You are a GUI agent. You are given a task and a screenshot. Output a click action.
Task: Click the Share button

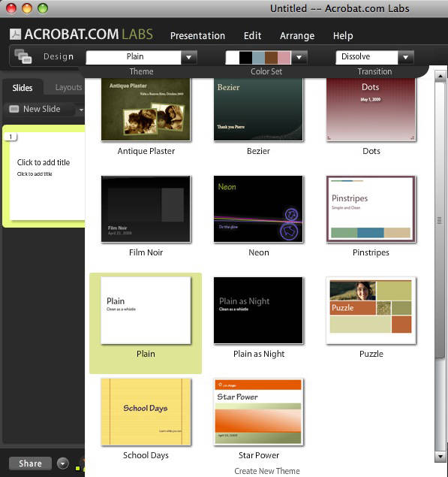[x=30, y=463]
